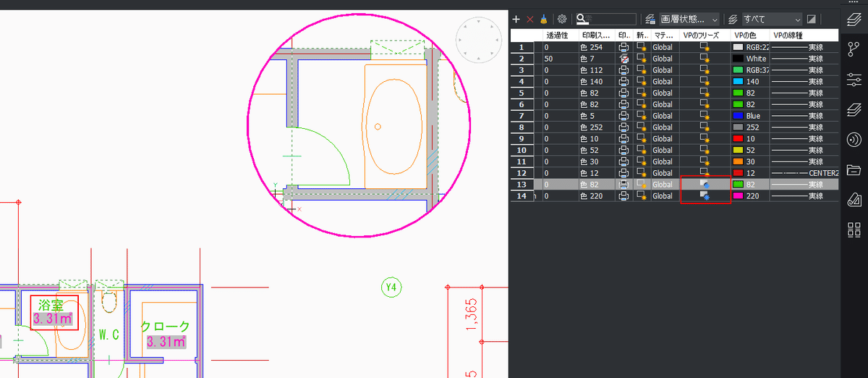Viewport: 868px width, 378px height.
Task: Select layer row number 1
Action: (521, 47)
